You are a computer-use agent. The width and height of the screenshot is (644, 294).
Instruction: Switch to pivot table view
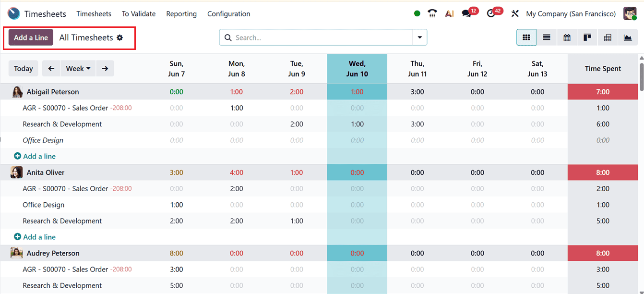click(608, 37)
